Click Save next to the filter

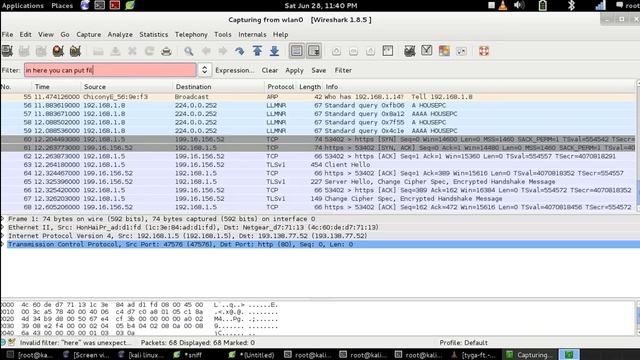pyautogui.click(x=318, y=70)
